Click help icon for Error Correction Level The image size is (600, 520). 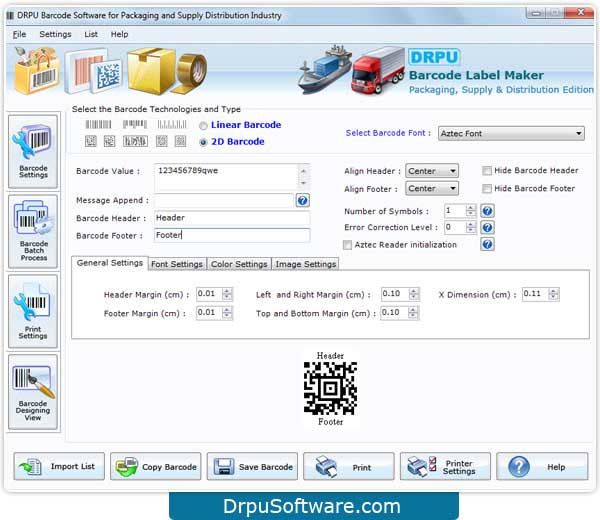(x=487, y=228)
